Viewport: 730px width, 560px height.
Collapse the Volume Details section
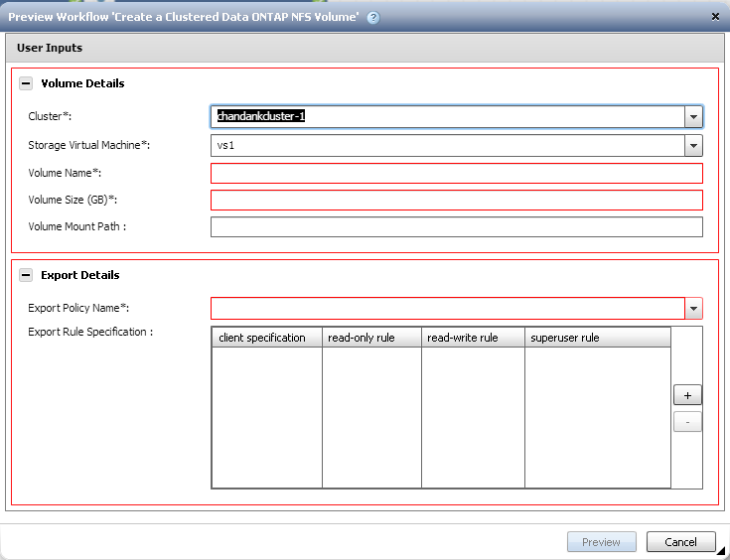click(26, 84)
